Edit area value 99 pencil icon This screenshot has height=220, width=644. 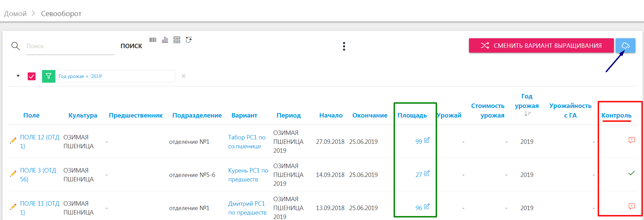pos(427,140)
